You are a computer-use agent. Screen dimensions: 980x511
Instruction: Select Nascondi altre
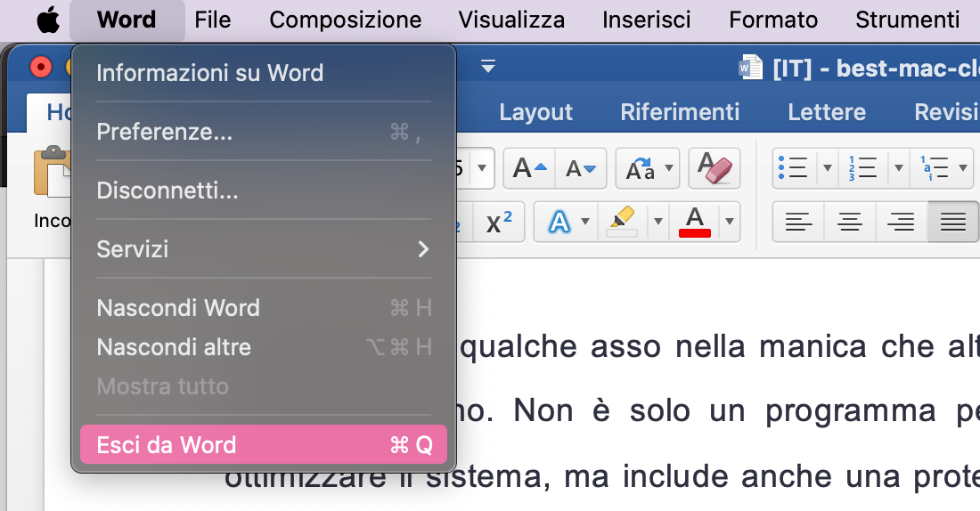(x=264, y=347)
